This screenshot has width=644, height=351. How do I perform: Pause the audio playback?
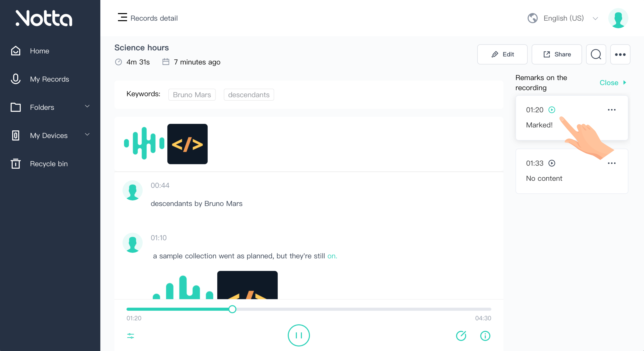click(299, 335)
